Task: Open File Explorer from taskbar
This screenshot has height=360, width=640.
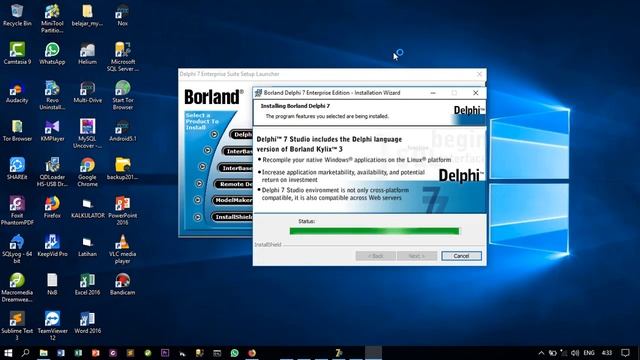Action: (44, 353)
